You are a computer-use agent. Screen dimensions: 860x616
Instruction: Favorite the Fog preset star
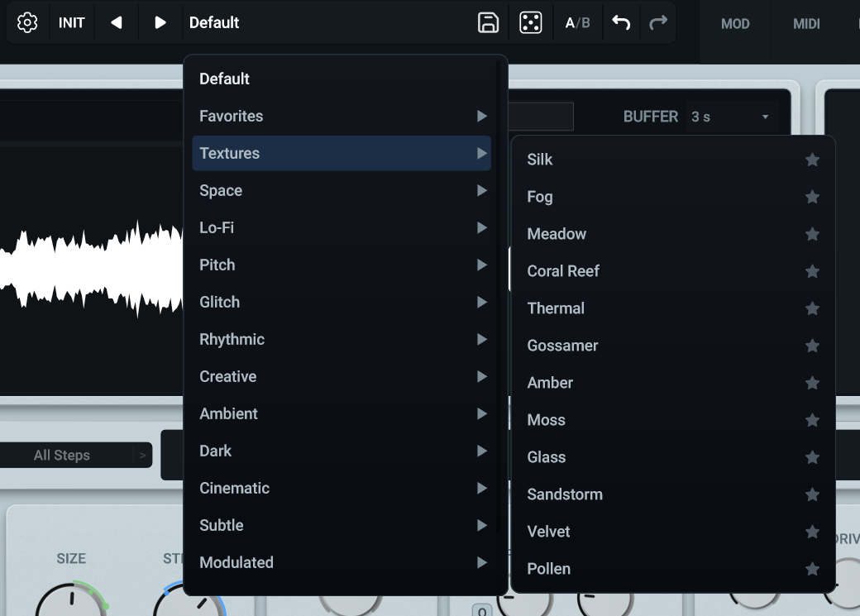812,197
